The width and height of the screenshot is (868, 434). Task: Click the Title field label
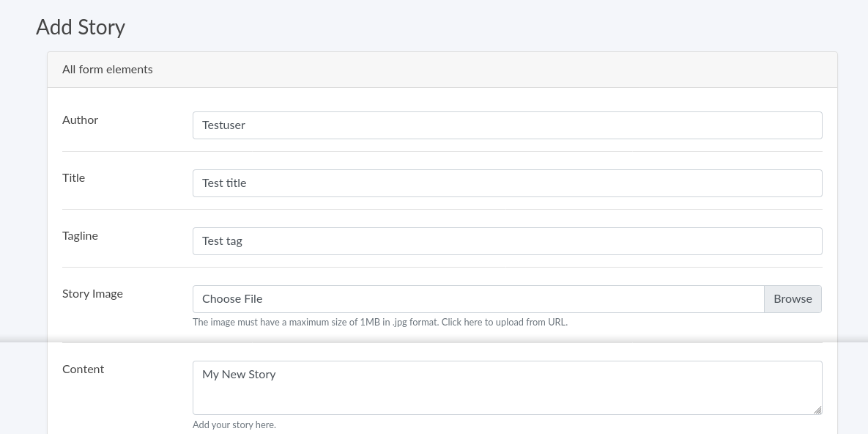[x=73, y=178]
